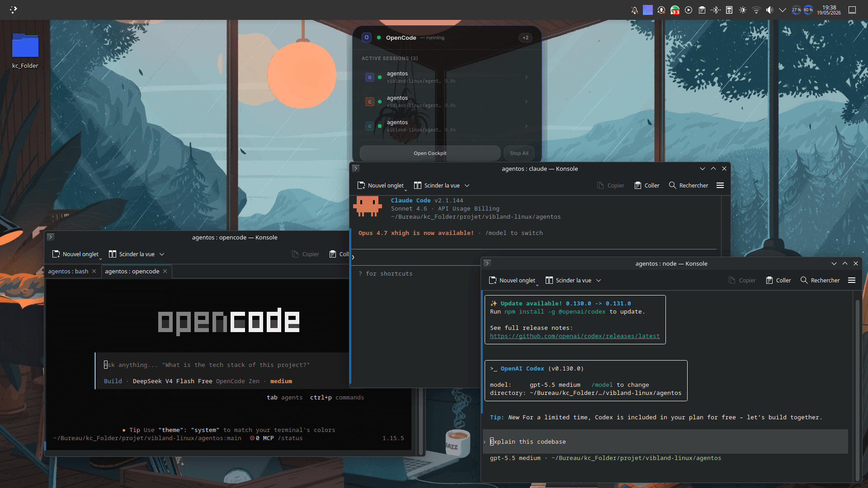The width and height of the screenshot is (868, 488).
Task: Toggle notifications bell in system tray
Action: [x=634, y=10]
